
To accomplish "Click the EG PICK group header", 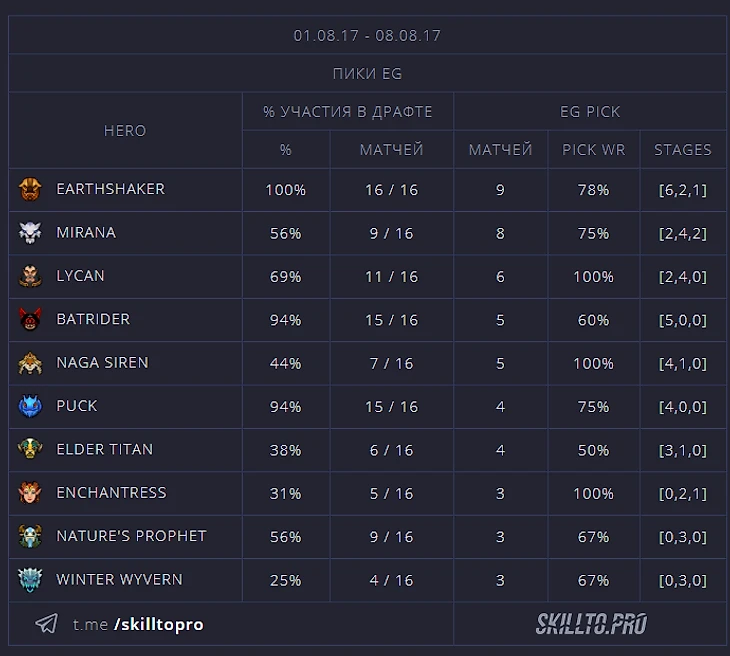I will tap(590, 112).
